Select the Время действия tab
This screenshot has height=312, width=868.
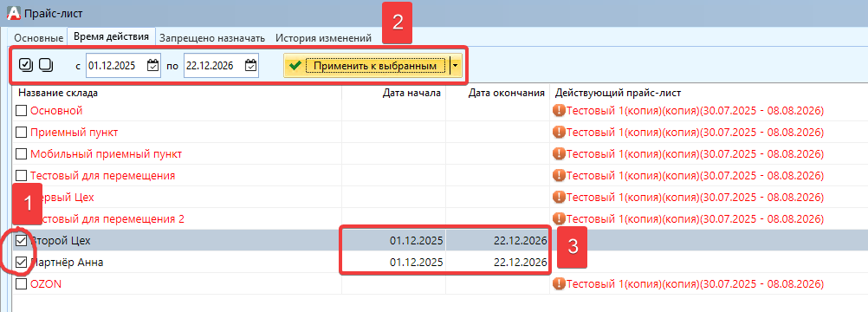coord(111,36)
